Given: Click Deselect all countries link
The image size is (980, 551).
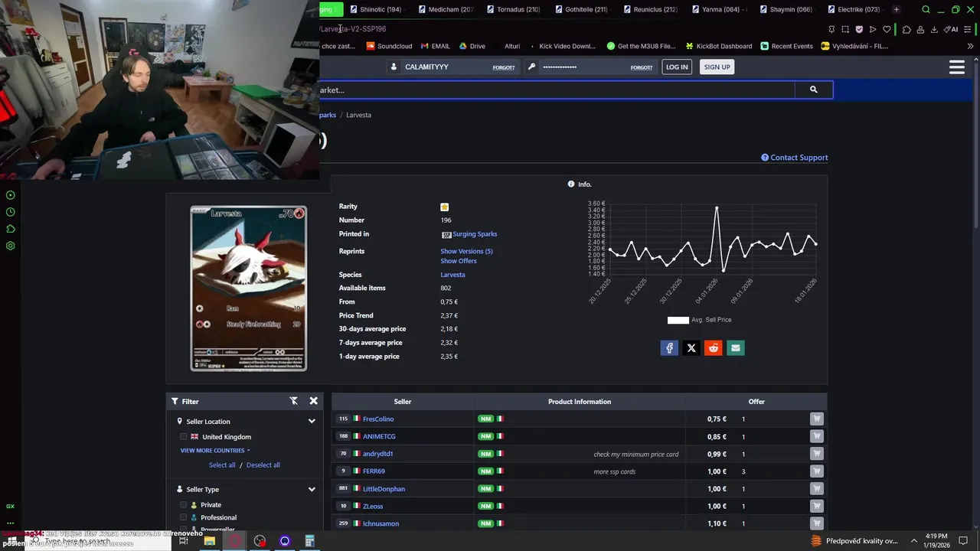Looking at the screenshot, I should [263, 465].
